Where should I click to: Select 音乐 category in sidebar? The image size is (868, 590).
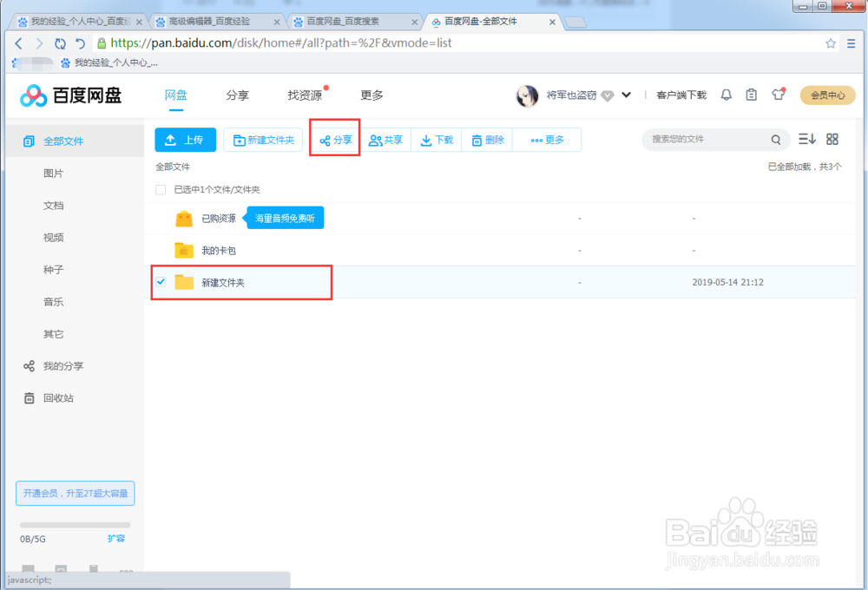coord(54,302)
